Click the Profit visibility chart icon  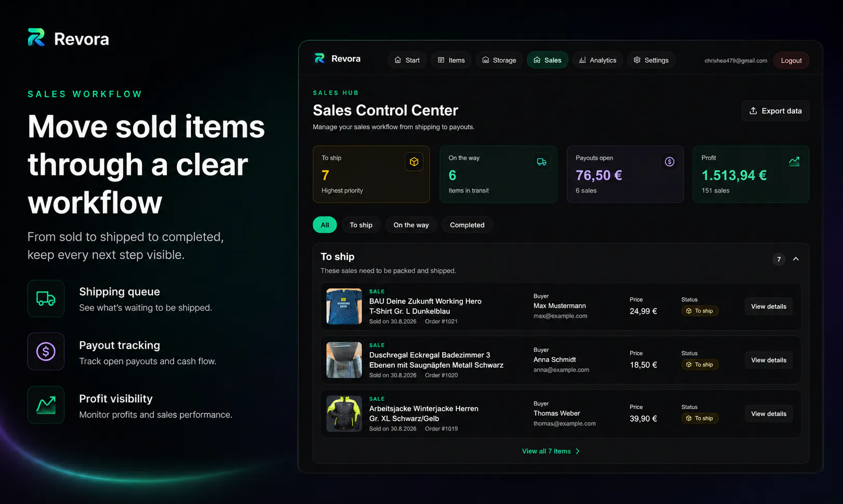46,405
